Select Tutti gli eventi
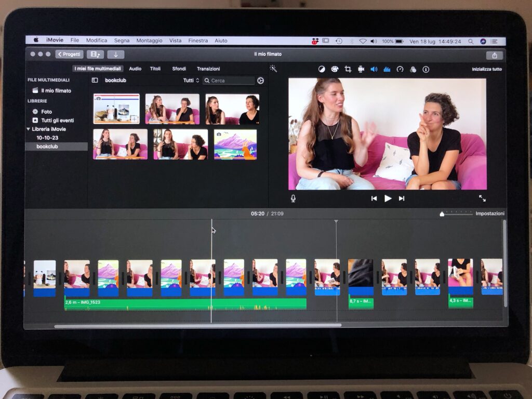The height and width of the screenshot is (399, 532). pos(56,121)
